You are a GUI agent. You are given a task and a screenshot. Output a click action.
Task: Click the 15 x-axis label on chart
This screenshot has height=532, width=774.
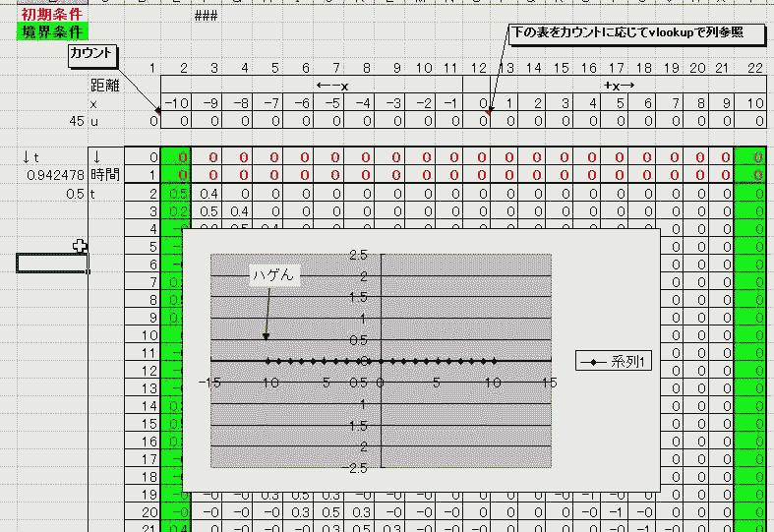click(x=550, y=383)
